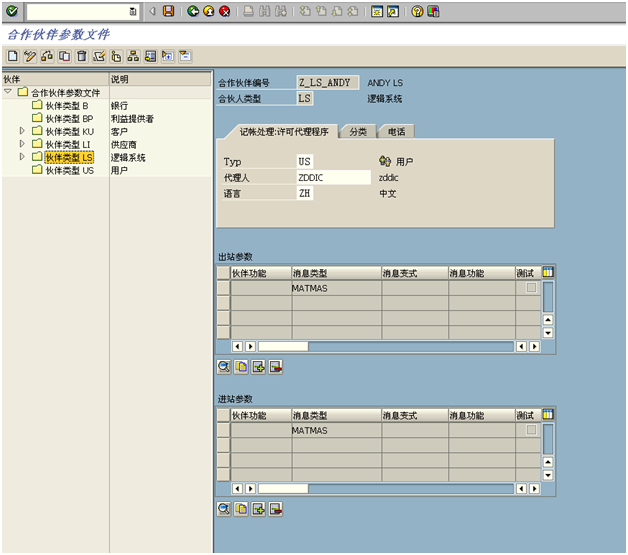Viewport: 628px width, 555px height.
Task: Toggle 测试 checkbox for inbound MATMAS row
Action: coord(531,430)
